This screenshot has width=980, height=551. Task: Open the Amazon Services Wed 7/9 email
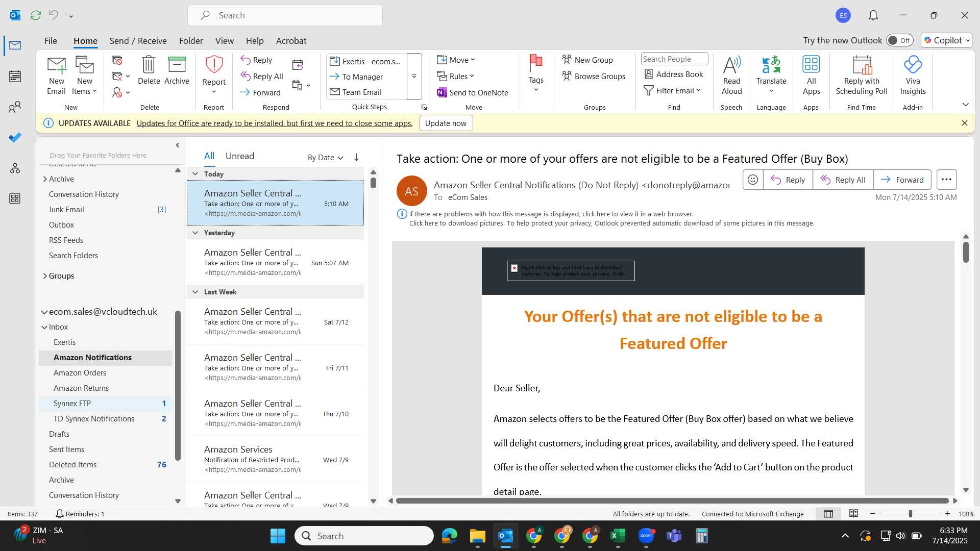point(275,459)
